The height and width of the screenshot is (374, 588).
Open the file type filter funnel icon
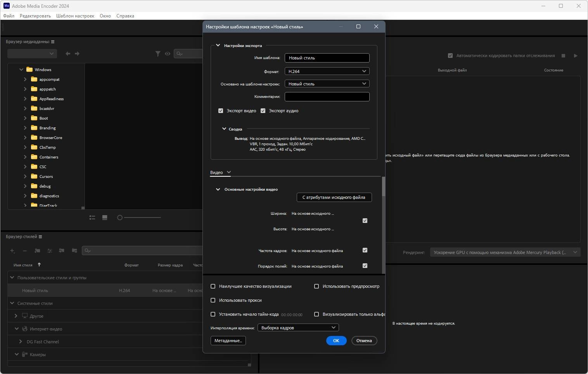(x=158, y=54)
